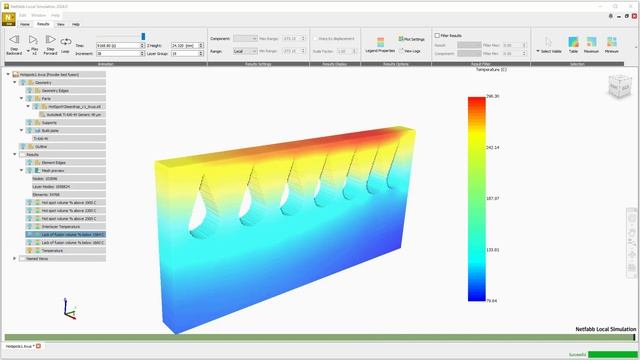Tick the Named Views checkbox
This screenshot has width=640, height=360.
(x=23, y=259)
